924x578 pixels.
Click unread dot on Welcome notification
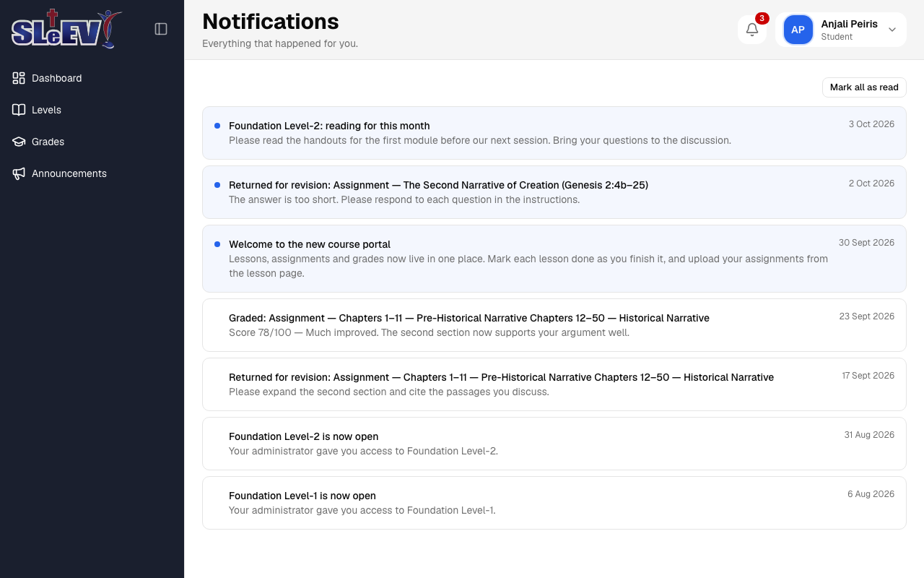click(217, 244)
